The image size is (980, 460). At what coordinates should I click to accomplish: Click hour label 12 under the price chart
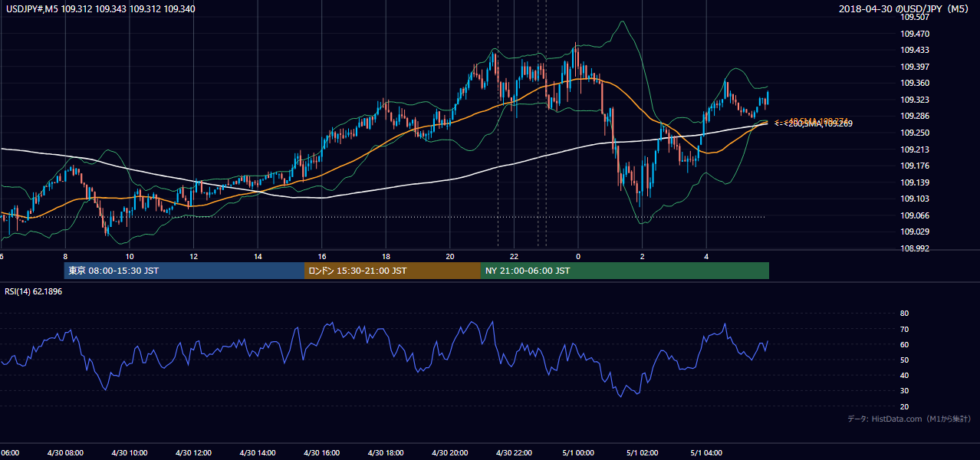[x=193, y=256]
